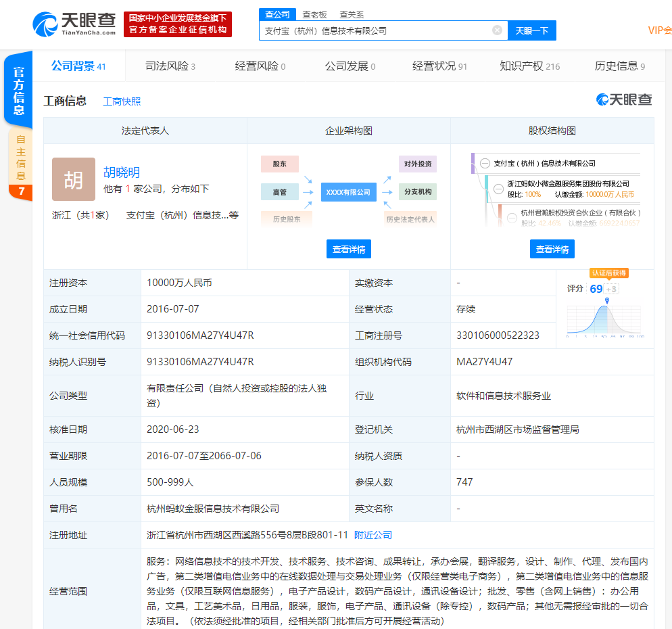
Task: Open legal representative 胡晓明 profile
Action: pyautogui.click(x=122, y=172)
